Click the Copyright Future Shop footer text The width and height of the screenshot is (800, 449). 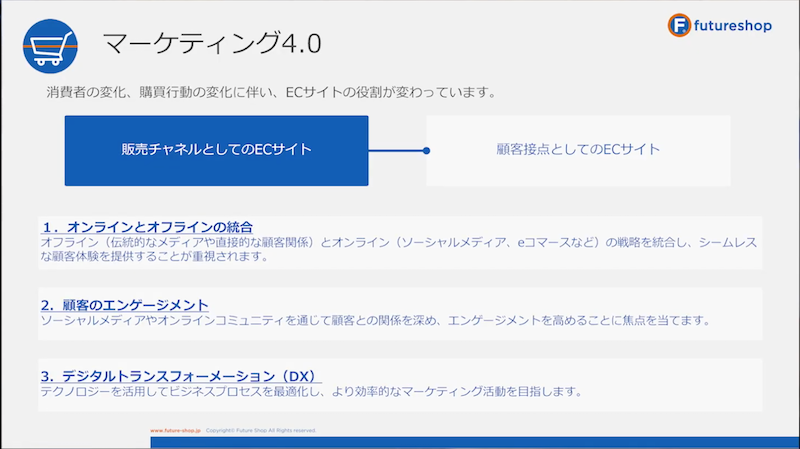coord(261,431)
